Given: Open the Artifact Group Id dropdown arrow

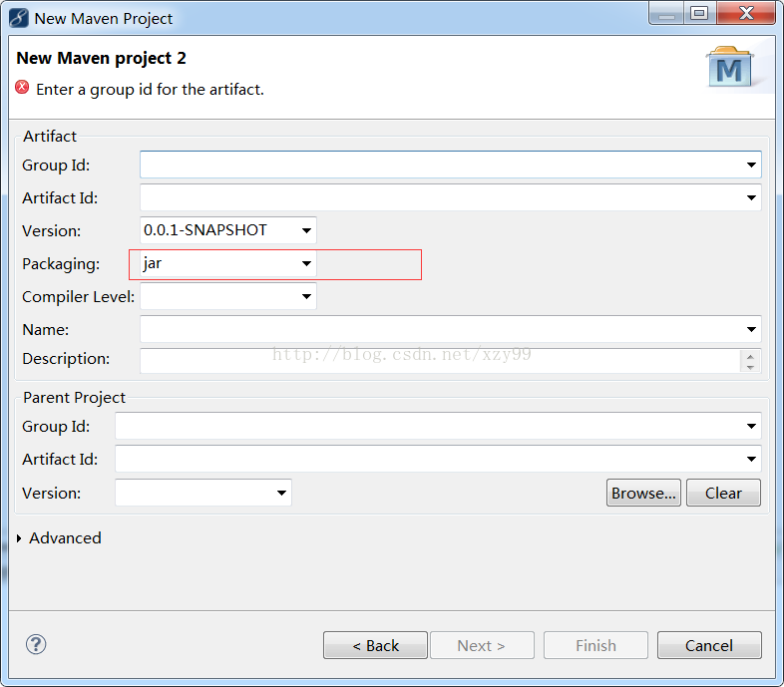Looking at the screenshot, I should click(x=751, y=165).
